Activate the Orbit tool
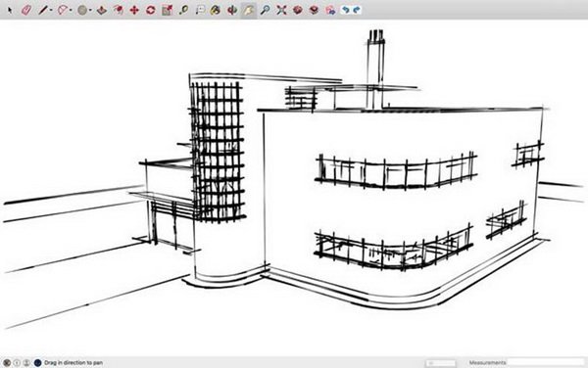The height and width of the screenshot is (368, 588). point(232,10)
